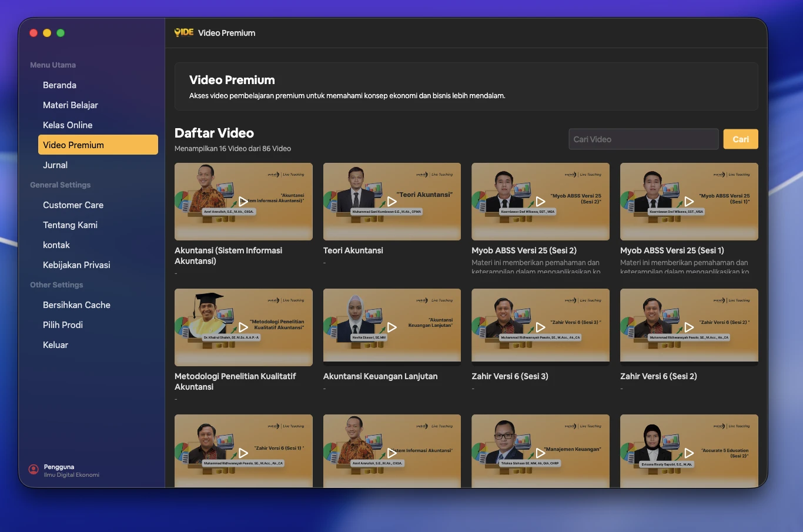803x532 pixels.
Task: Open the Zahir Versi 6 (Sesi 2) thumbnail
Action: click(688, 327)
